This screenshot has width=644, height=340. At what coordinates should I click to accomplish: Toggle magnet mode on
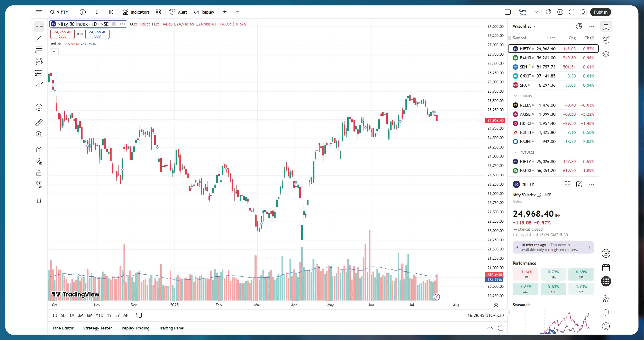(x=39, y=150)
